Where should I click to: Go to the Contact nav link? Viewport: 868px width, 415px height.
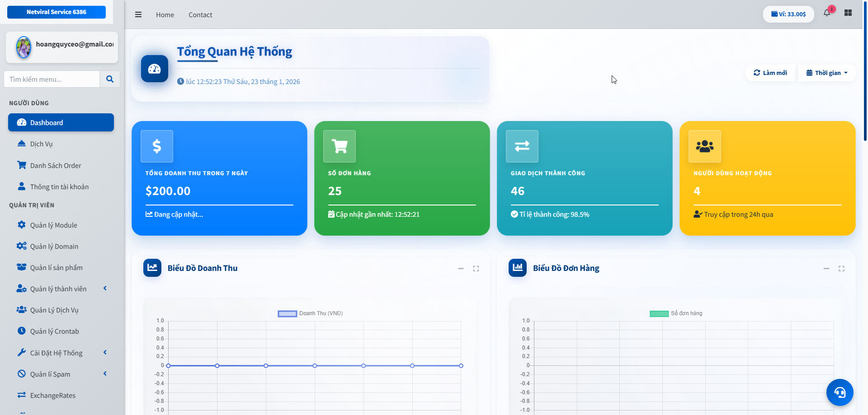(x=200, y=15)
